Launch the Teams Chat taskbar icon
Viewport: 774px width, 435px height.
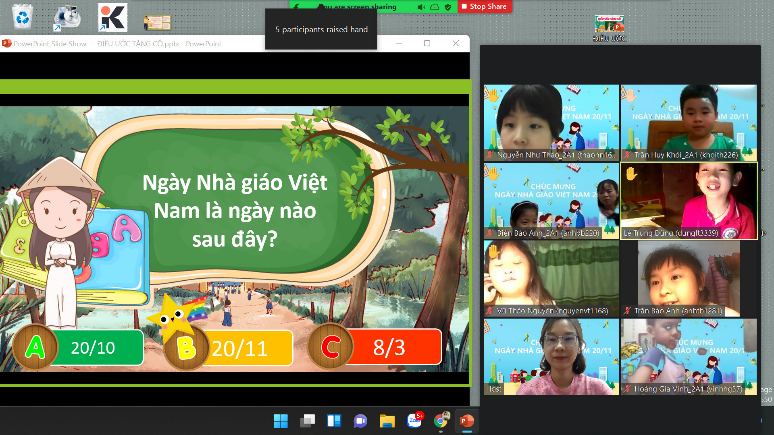(x=361, y=421)
